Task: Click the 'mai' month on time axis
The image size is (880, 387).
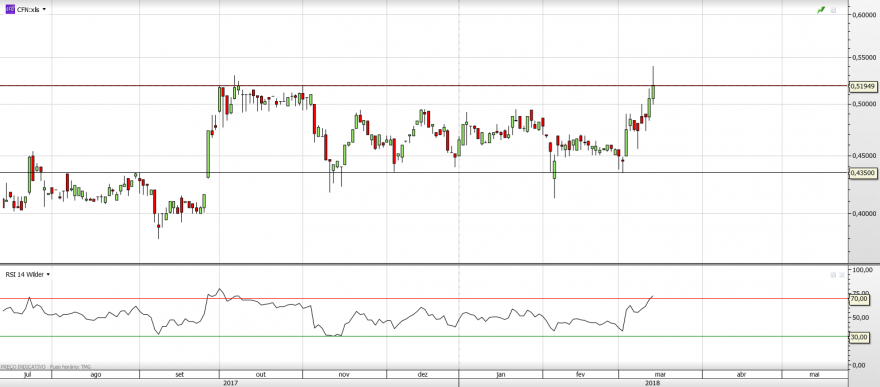Action: tap(814, 374)
